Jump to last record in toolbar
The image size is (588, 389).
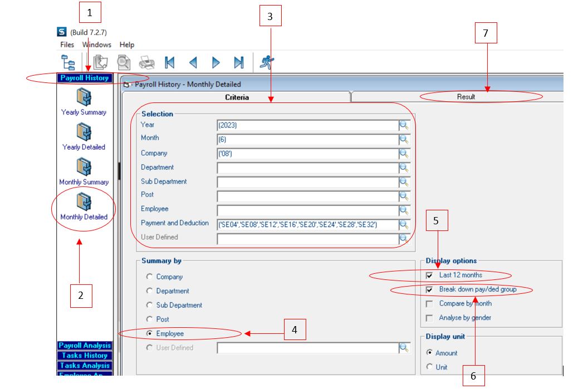[x=238, y=62]
